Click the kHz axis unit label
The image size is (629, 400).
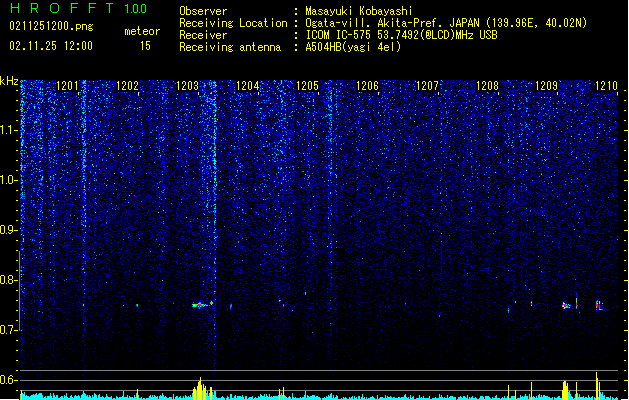click(9, 81)
